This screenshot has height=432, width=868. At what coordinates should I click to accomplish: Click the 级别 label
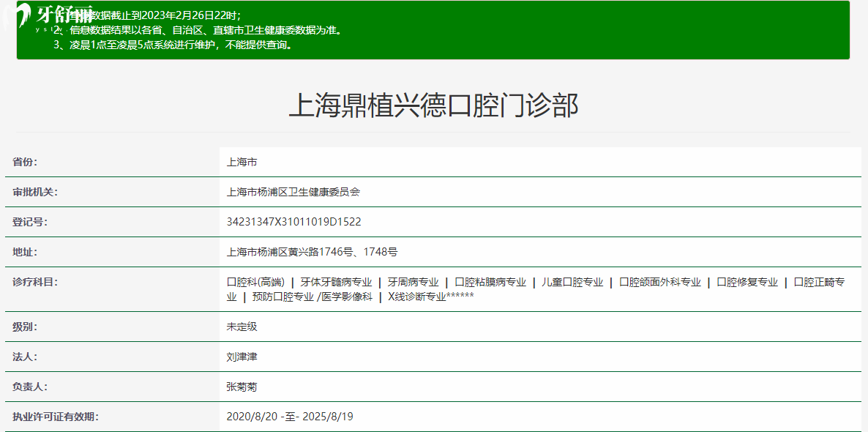[x=24, y=327]
